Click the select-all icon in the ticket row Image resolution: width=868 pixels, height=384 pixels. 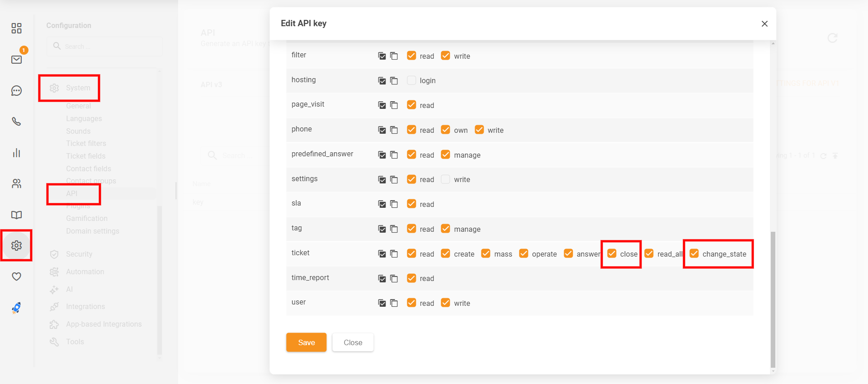(382, 254)
